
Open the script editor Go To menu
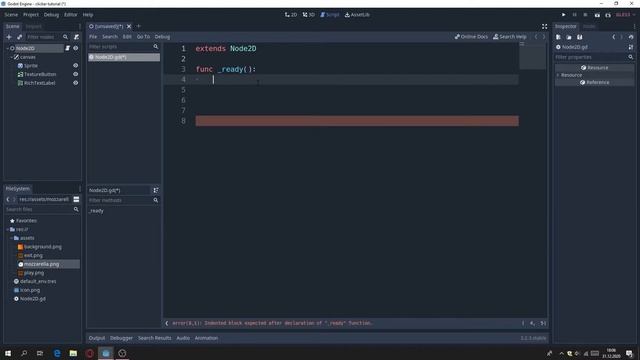coord(143,37)
